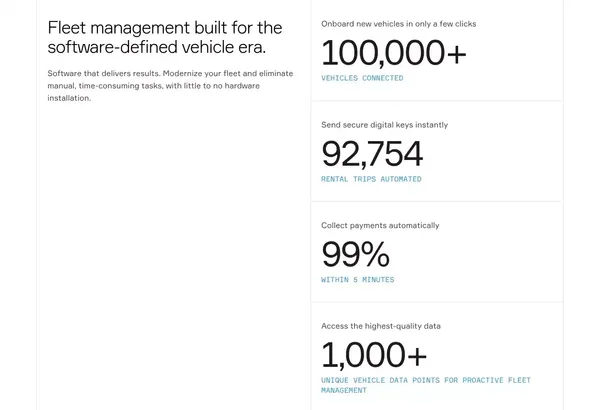Image resolution: width=600 pixels, height=410 pixels.
Task: Click 'Send secure digital keys instantly' text
Action: [385, 125]
